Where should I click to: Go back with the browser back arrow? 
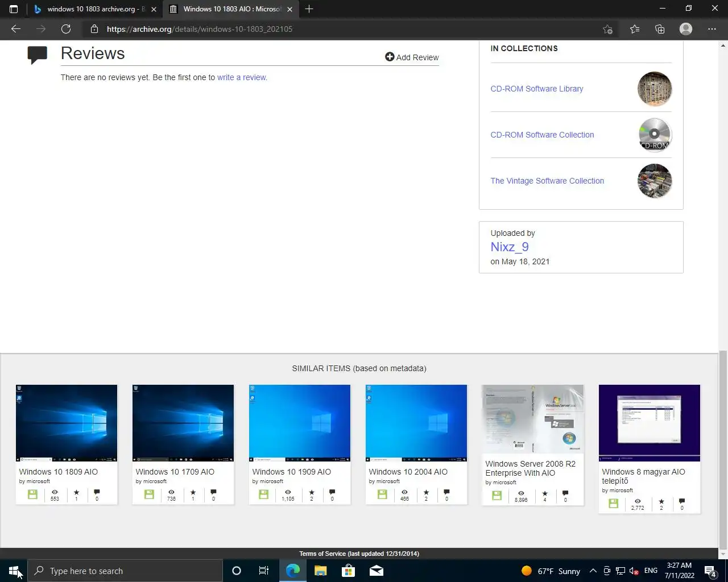pyautogui.click(x=16, y=29)
